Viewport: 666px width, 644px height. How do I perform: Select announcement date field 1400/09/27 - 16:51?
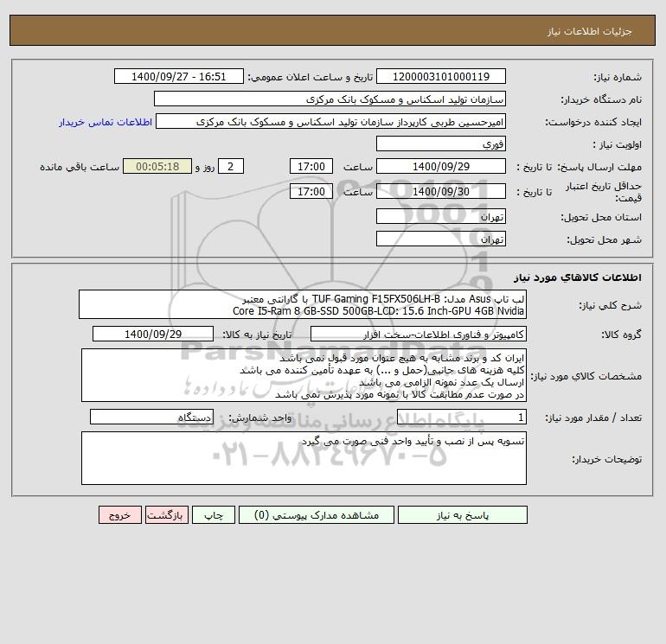click(x=179, y=76)
